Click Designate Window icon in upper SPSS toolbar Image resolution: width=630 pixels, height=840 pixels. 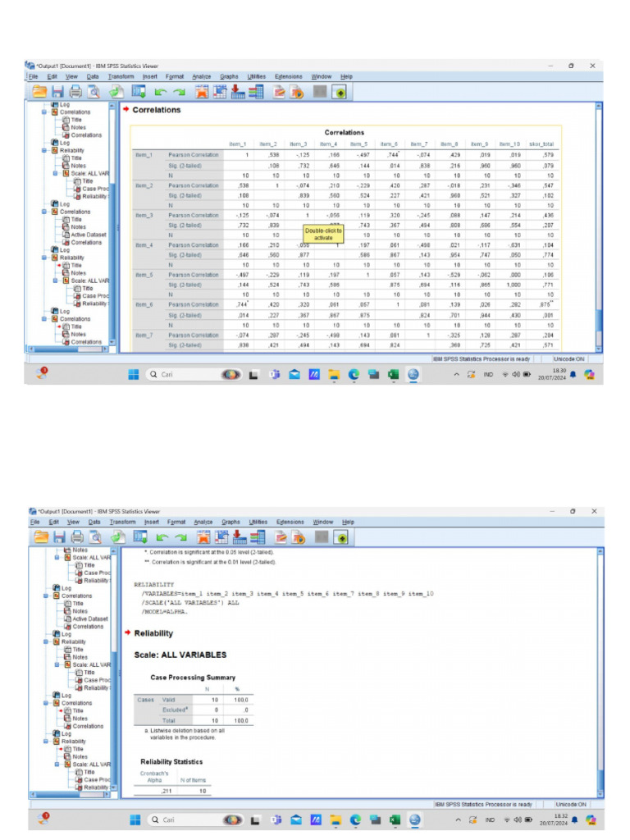click(339, 92)
